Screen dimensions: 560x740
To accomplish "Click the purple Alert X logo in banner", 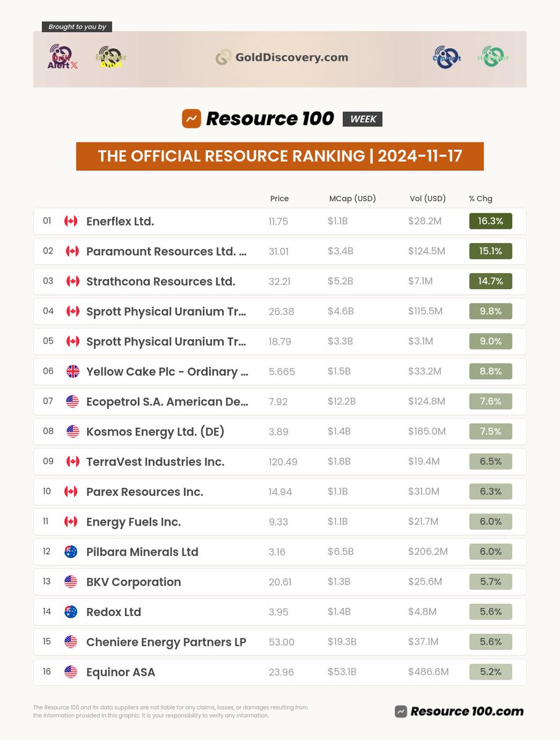I will 63,57.
